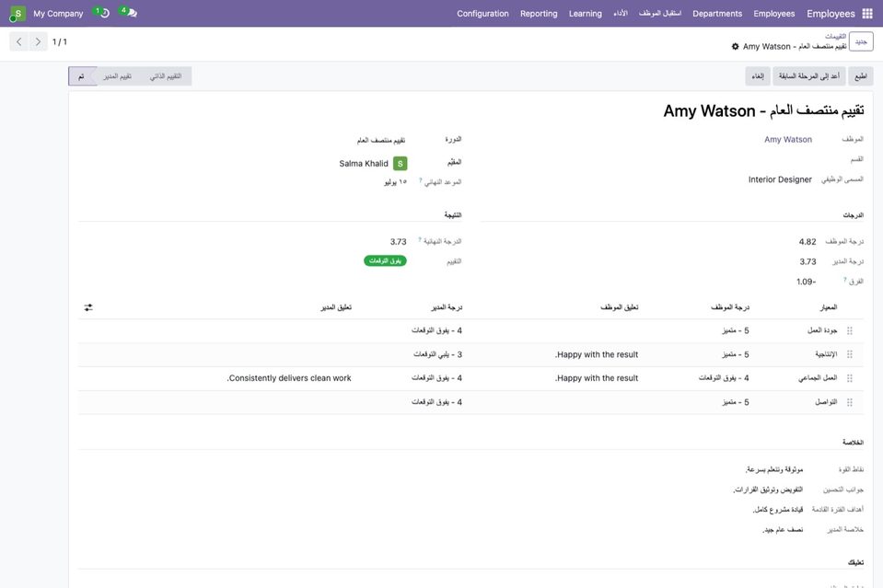Select the تقييم المدير status stage

click(x=118, y=76)
